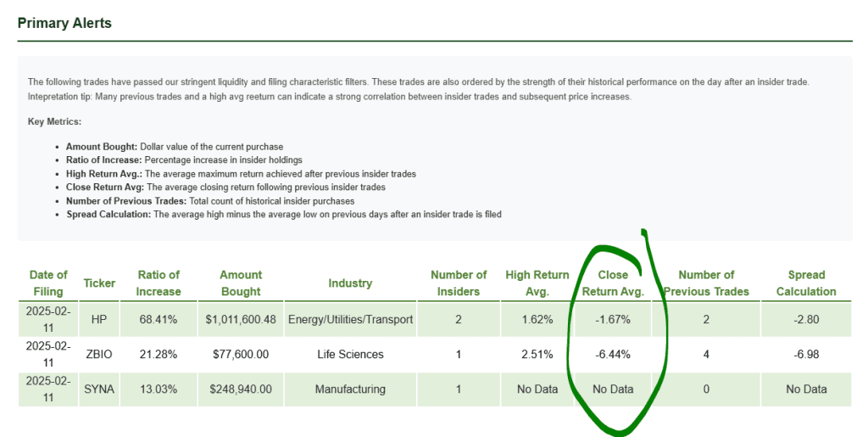868x437 pixels.
Task: Open the HP ticker entry
Action: (x=99, y=319)
